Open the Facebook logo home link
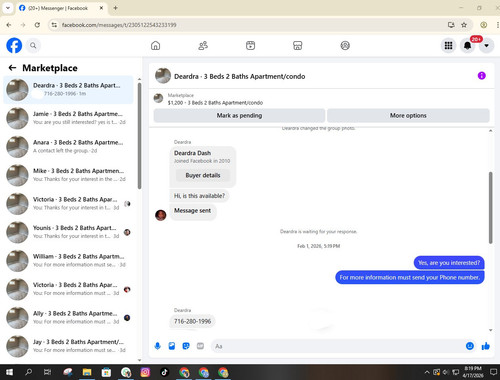 [x=14, y=45]
